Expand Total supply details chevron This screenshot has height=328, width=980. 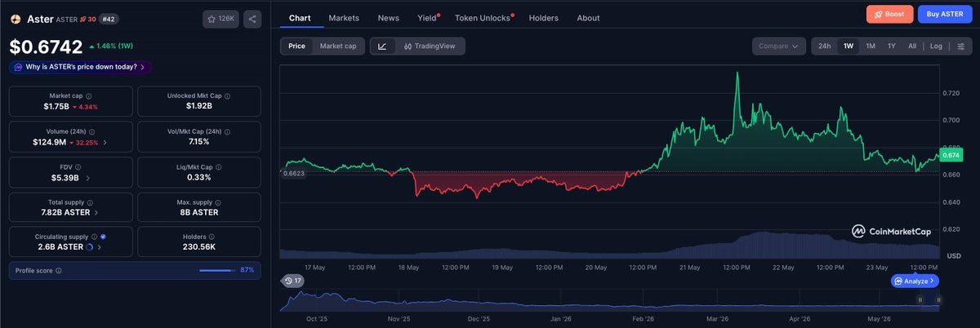(96, 212)
